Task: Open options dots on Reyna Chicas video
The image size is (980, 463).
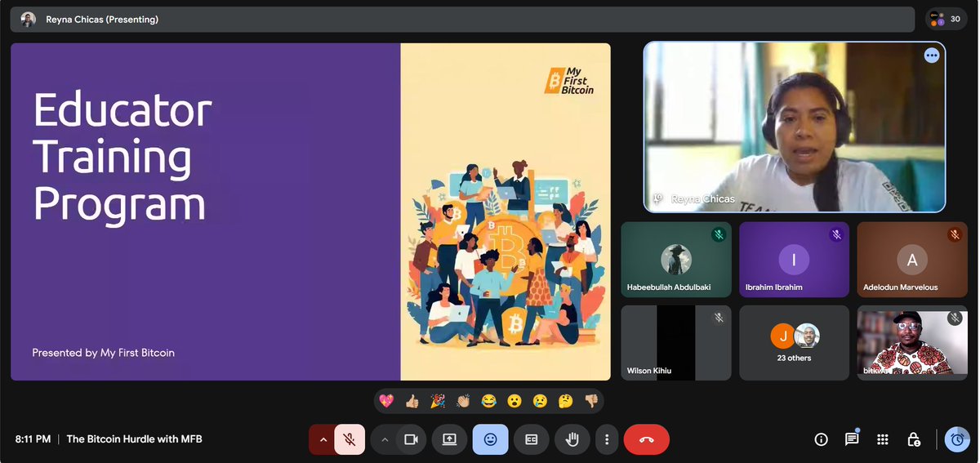Action: point(932,56)
